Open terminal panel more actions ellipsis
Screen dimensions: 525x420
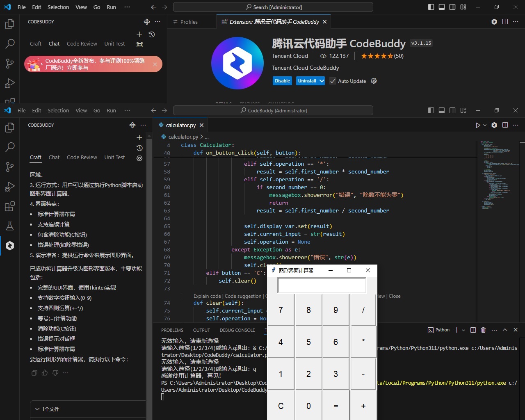[x=494, y=330]
